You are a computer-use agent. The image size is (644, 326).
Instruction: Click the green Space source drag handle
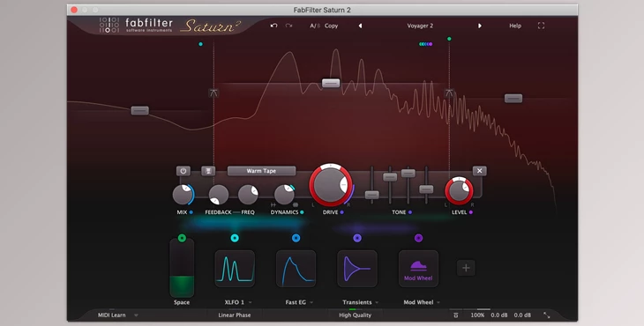click(182, 238)
